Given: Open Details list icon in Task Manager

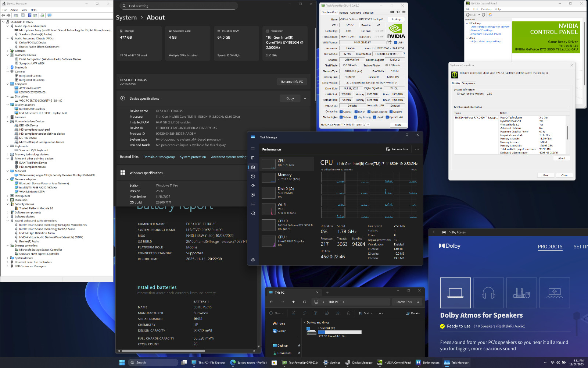Looking at the screenshot, I should (253, 204).
